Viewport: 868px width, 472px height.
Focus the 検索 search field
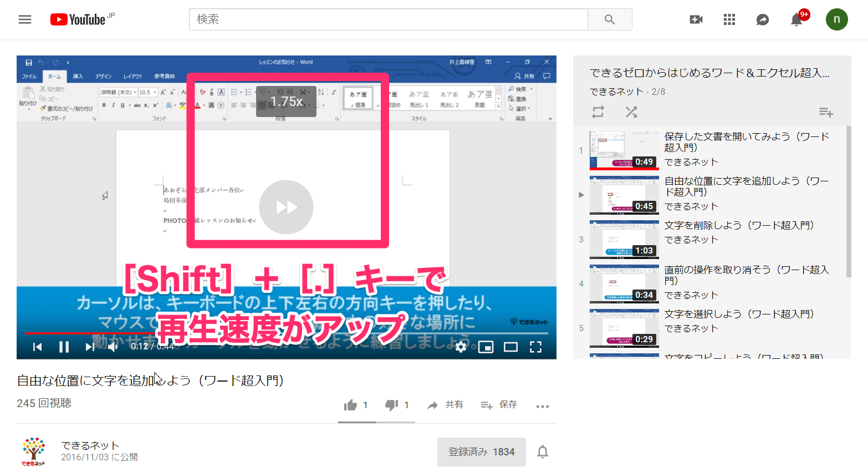pos(388,19)
